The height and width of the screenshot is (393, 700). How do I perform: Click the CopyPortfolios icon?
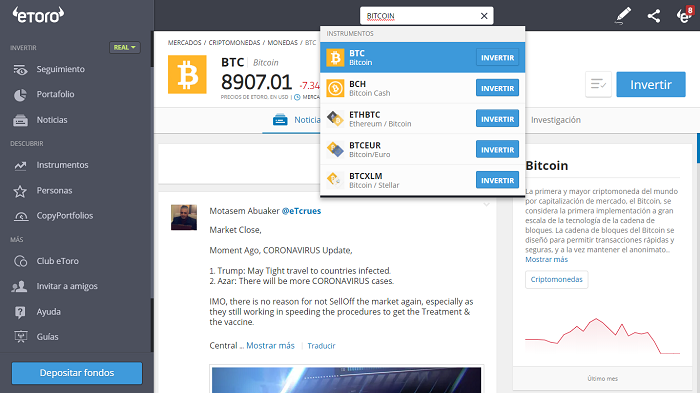point(21,217)
